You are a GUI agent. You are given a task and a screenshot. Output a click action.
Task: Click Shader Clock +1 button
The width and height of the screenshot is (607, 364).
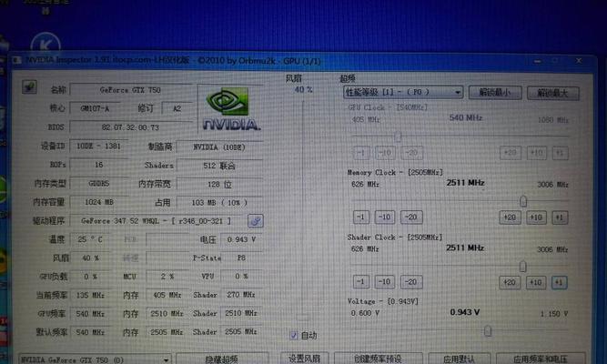click(560, 282)
